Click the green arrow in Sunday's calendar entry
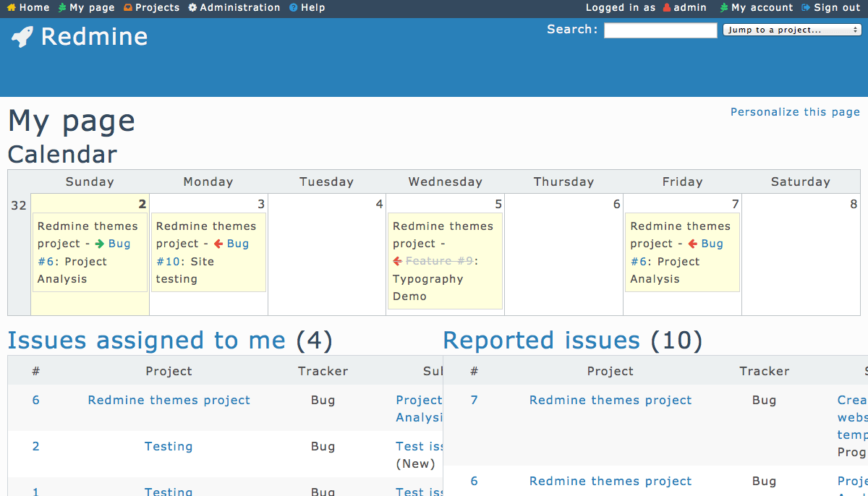This screenshot has width=868, height=496. coord(99,244)
